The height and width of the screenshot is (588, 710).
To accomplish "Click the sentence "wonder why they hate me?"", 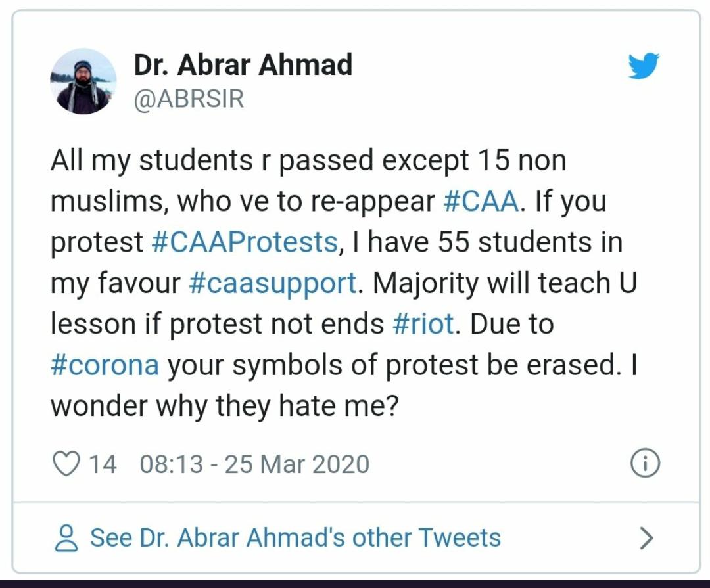I will (225, 405).
